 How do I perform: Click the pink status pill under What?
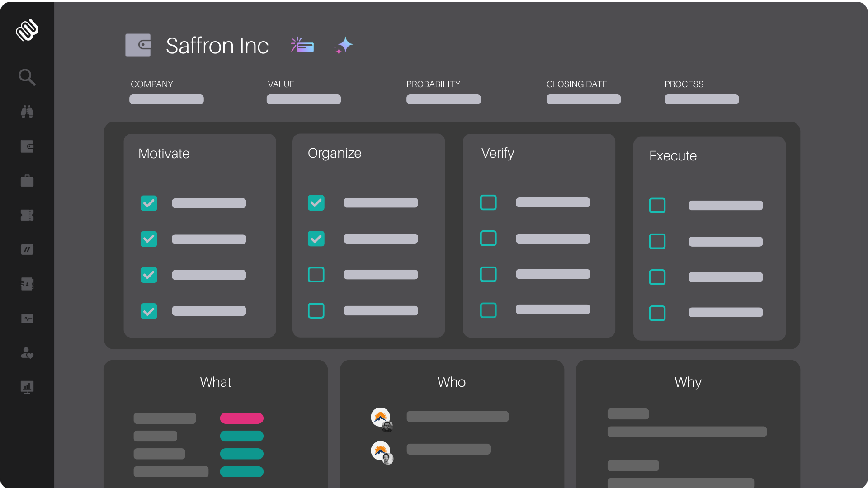pos(241,418)
